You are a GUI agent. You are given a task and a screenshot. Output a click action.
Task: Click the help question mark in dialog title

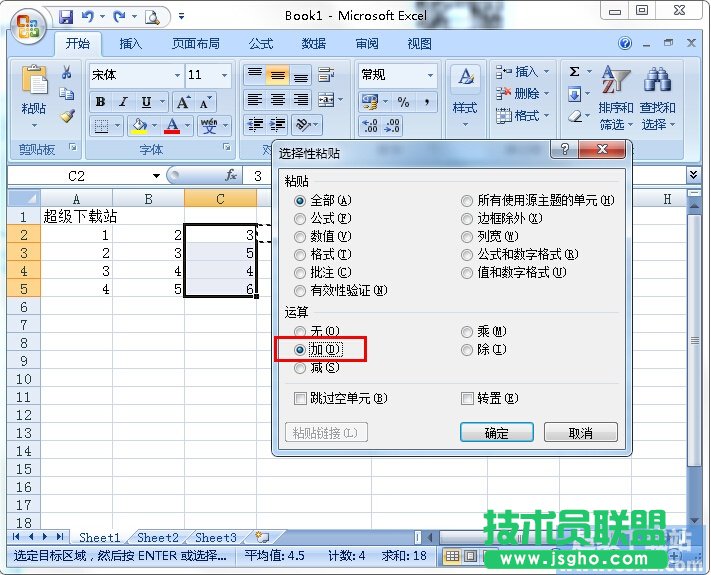565,151
